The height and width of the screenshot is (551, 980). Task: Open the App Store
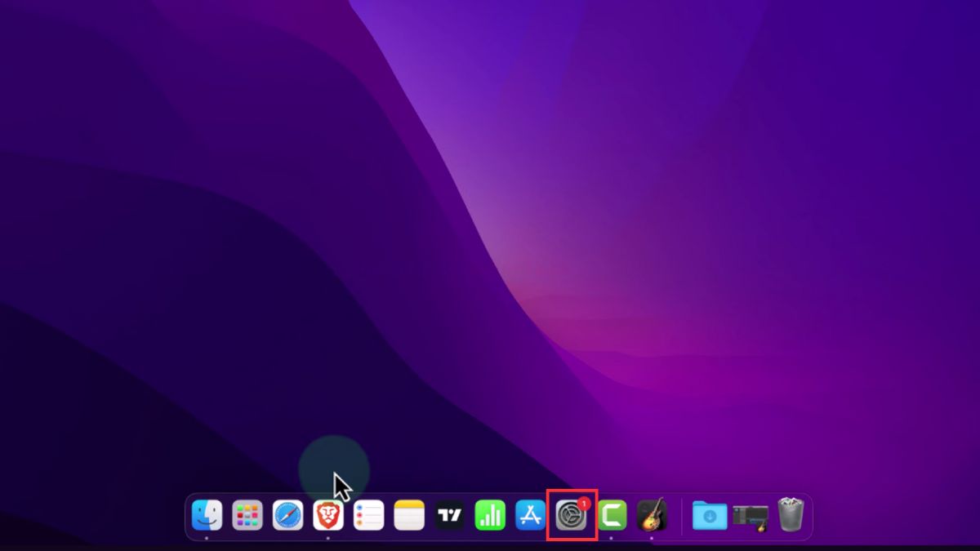click(x=530, y=516)
